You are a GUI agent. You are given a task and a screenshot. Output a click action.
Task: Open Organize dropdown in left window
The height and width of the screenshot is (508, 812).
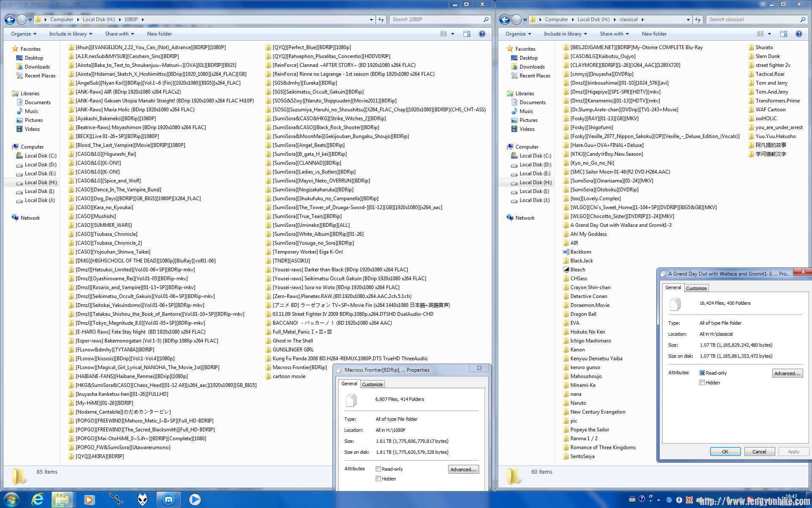23,34
